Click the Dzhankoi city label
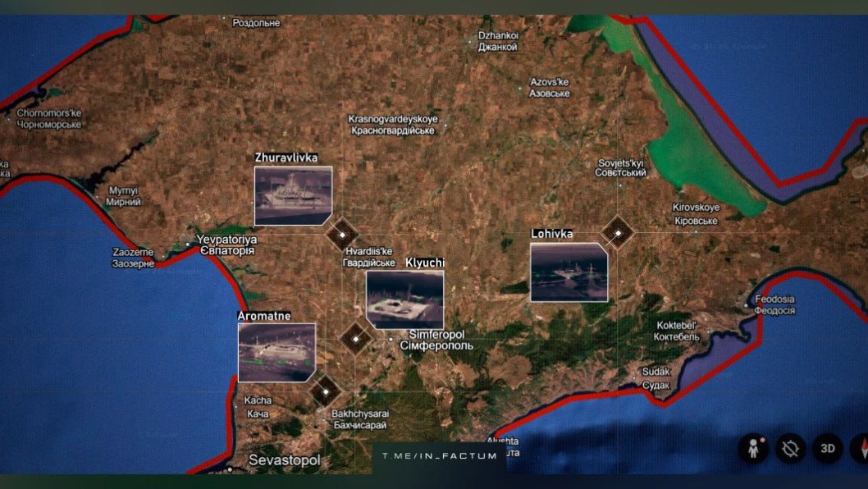 pos(498,41)
